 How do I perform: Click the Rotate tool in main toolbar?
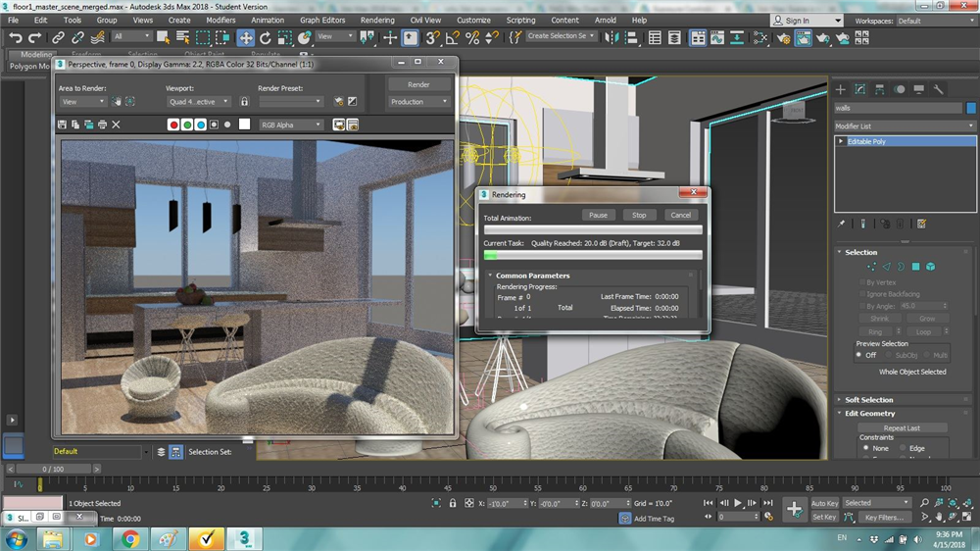pyautogui.click(x=265, y=37)
